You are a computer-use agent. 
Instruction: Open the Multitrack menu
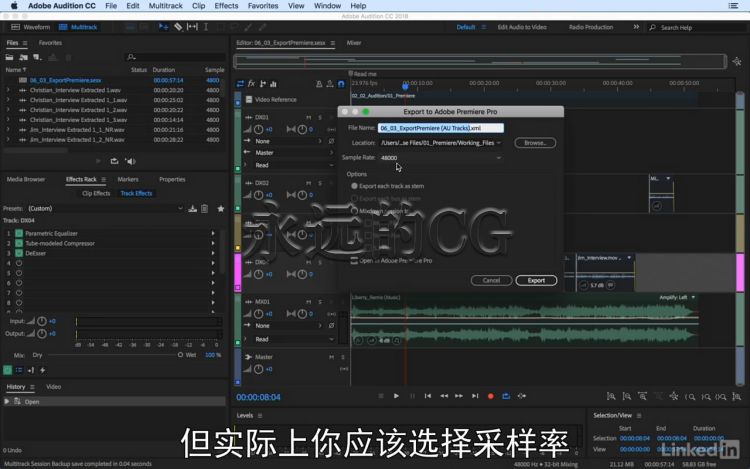pos(165,6)
